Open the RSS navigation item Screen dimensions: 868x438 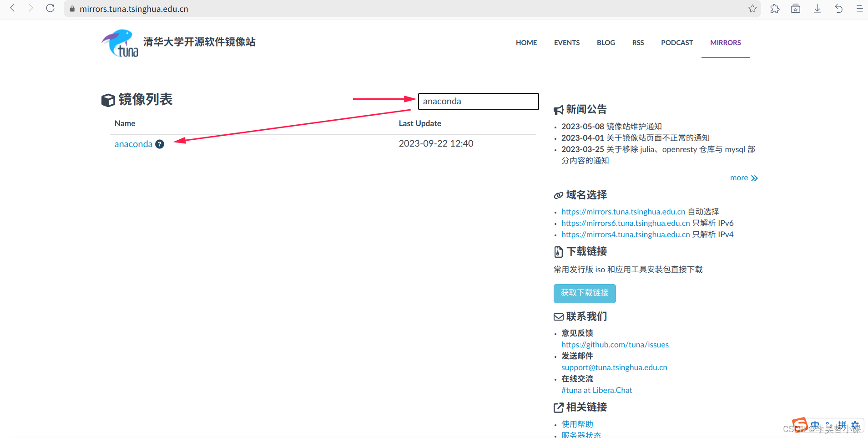(x=638, y=42)
